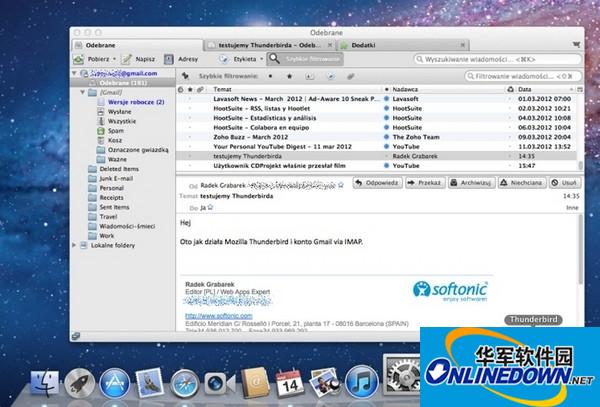
Task: Sort messages by Nadawca column
Action: tap(405, 89)
